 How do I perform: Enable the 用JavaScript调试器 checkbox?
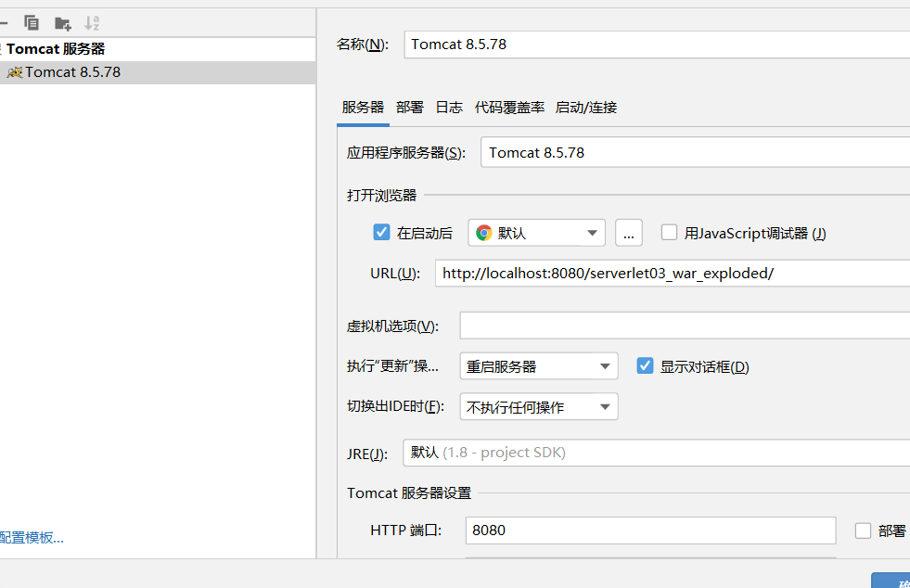(x=669, y=232)
